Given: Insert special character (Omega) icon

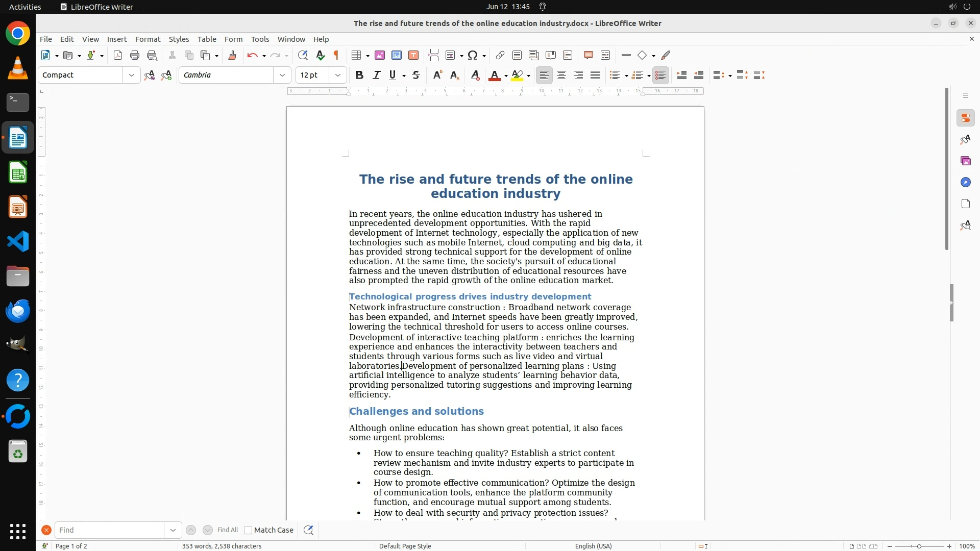Looking at the screenshot, I should point(473,55).
